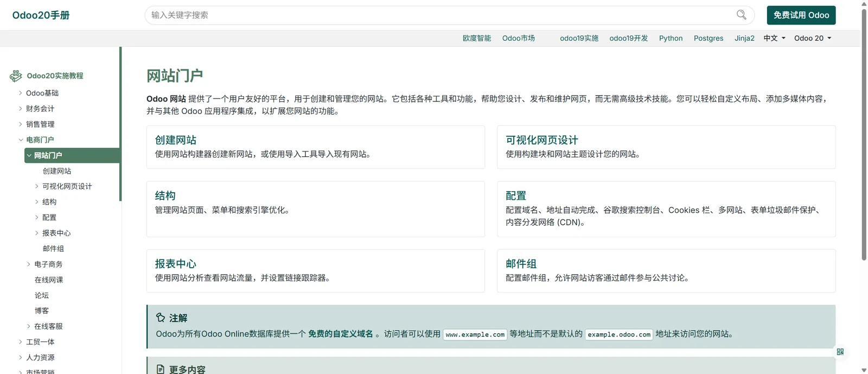Collapse the 电商门户 section chevron

pos(21,140)
